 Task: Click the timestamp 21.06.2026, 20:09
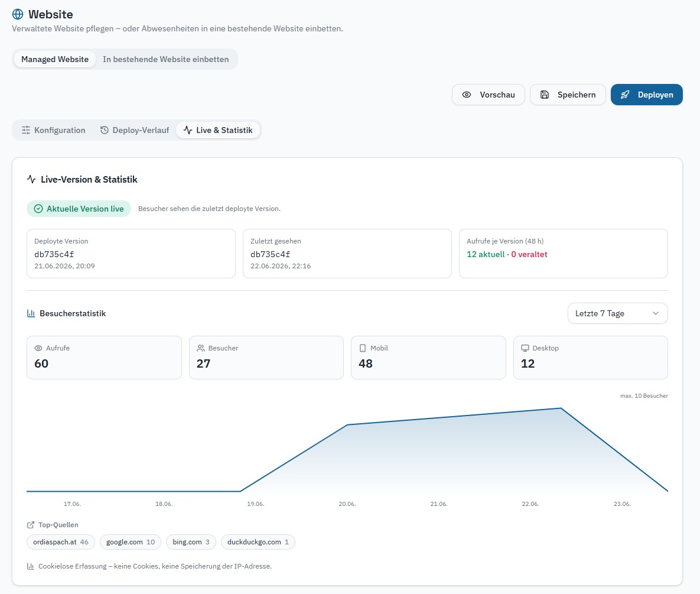coord(64,266)
